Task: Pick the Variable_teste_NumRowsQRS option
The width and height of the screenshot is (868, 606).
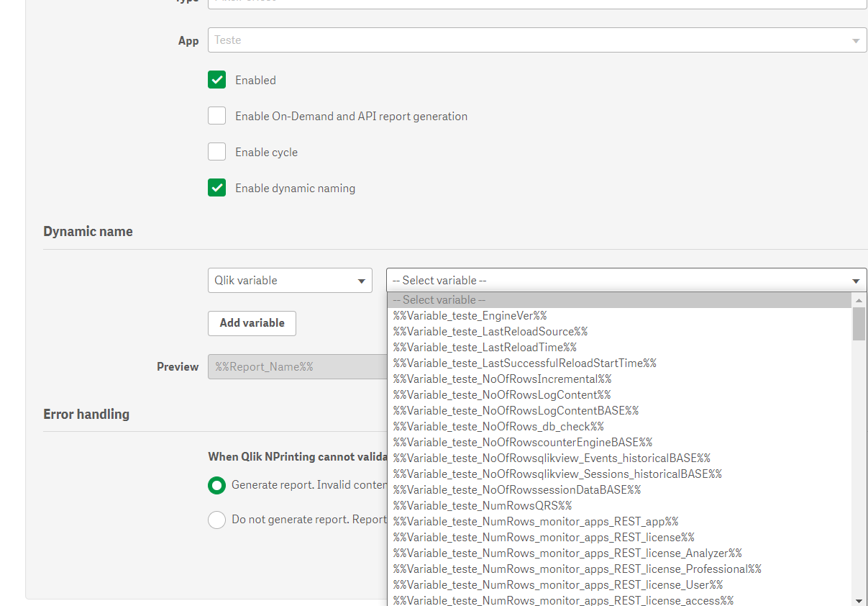Action: point(481,505)
